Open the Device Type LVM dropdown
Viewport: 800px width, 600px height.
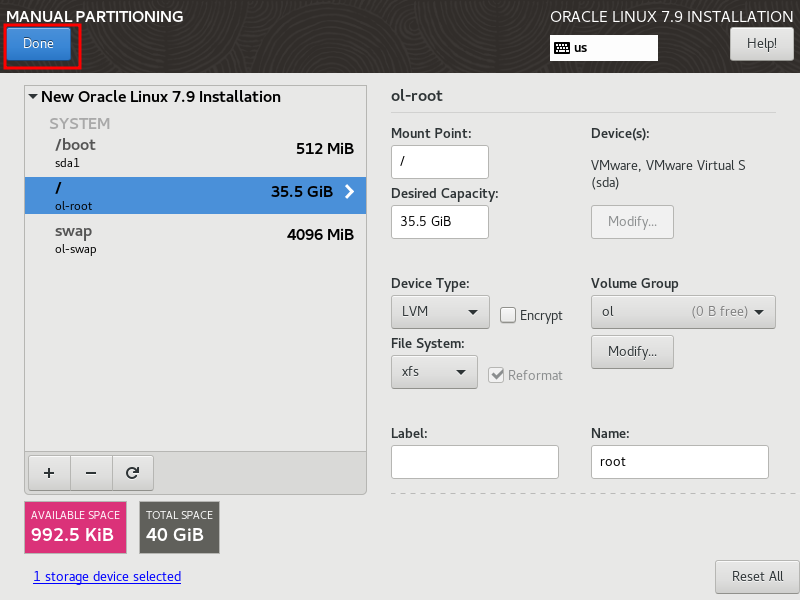pos(440,312)
